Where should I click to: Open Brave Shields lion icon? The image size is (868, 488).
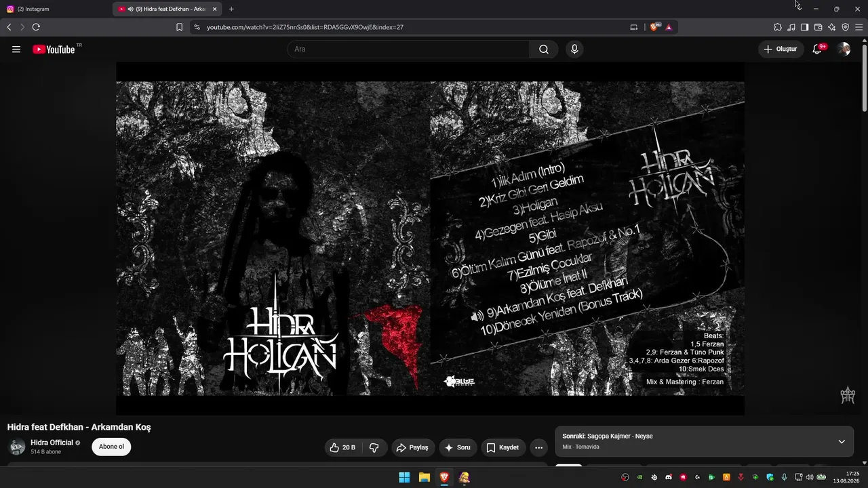tap(654, 27)
